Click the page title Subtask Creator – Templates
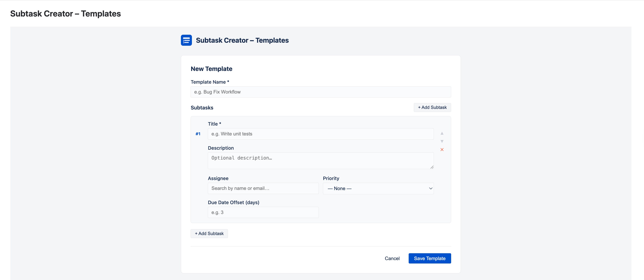Image resolution: width=644 pixels, height=280 pixels. coord(65,13)
